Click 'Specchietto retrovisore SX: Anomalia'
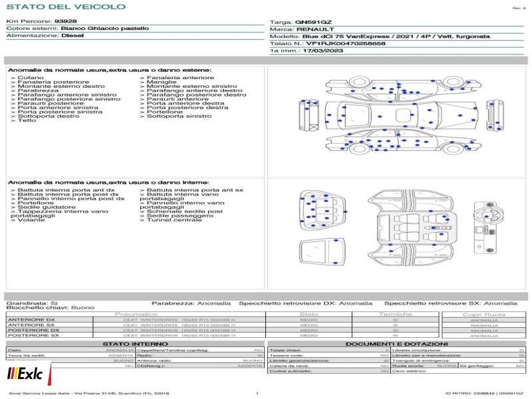 (x=451, y=303)
